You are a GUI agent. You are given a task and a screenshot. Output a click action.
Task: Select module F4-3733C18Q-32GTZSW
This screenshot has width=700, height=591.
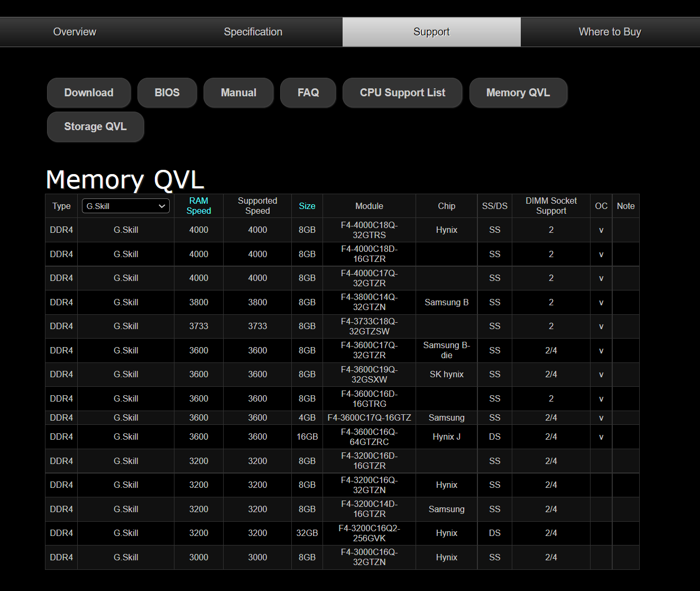(369, 326)
